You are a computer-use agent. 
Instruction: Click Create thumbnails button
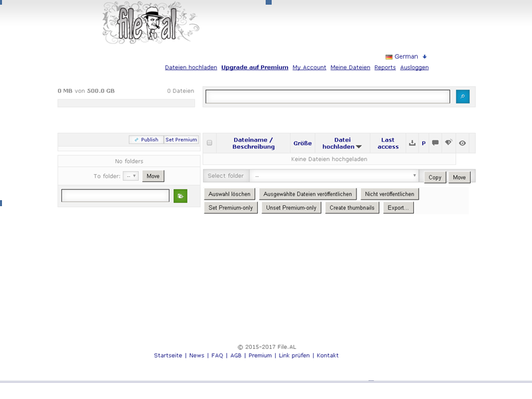(x=352, y=208)
